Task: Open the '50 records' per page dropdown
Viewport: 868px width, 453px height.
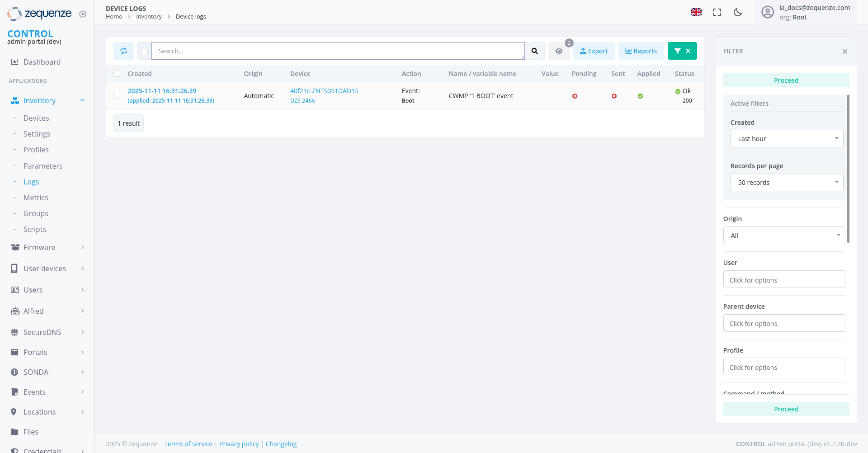Action: (x=787, y=183)
